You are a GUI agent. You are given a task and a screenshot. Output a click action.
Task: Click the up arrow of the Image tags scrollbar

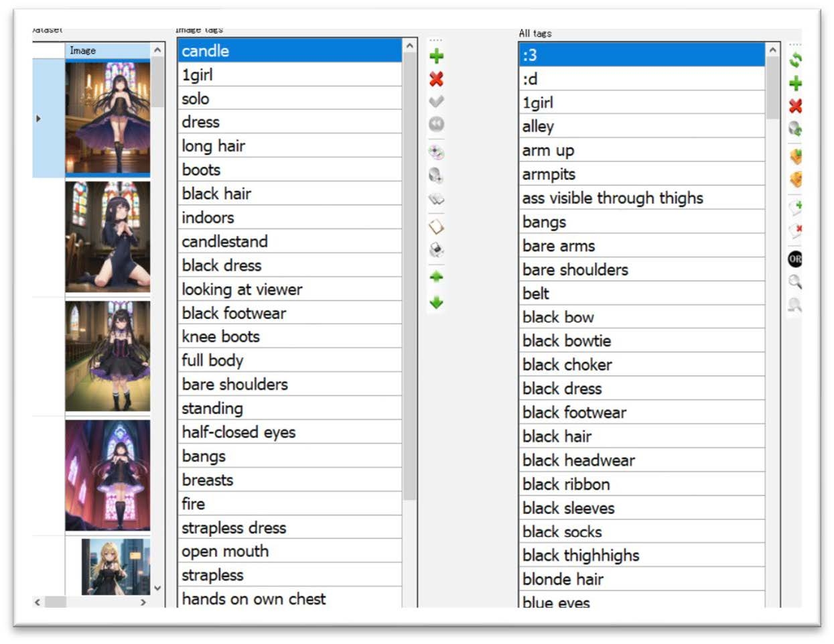tap(409, 46)
